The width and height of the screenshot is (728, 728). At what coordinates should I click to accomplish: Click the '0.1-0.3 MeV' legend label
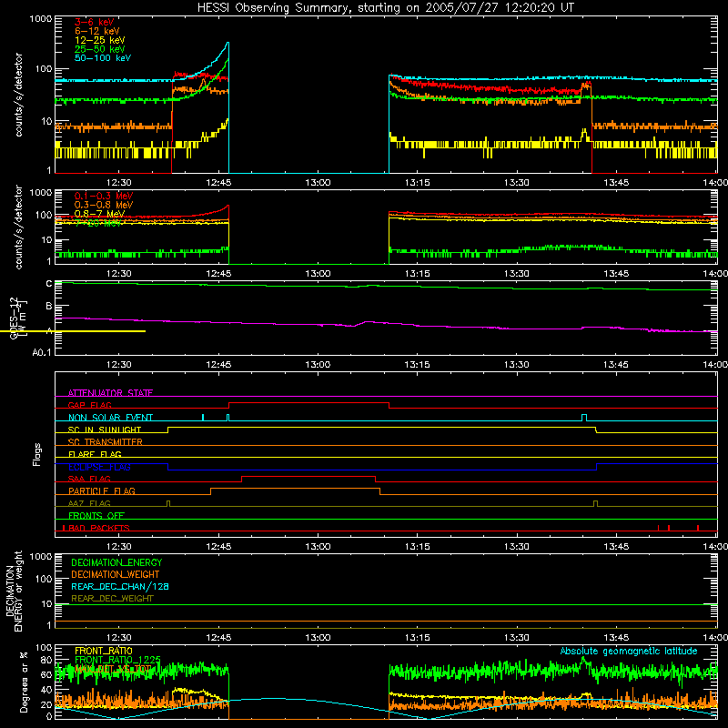pyautogui.click(x=103, y=196)
